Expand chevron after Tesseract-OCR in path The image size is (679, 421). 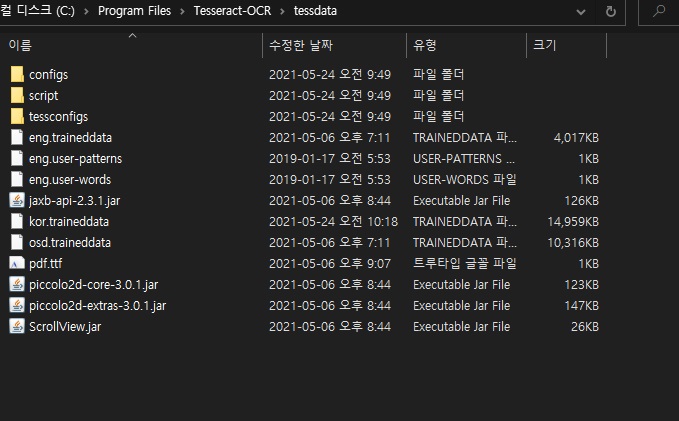(282, 11)
